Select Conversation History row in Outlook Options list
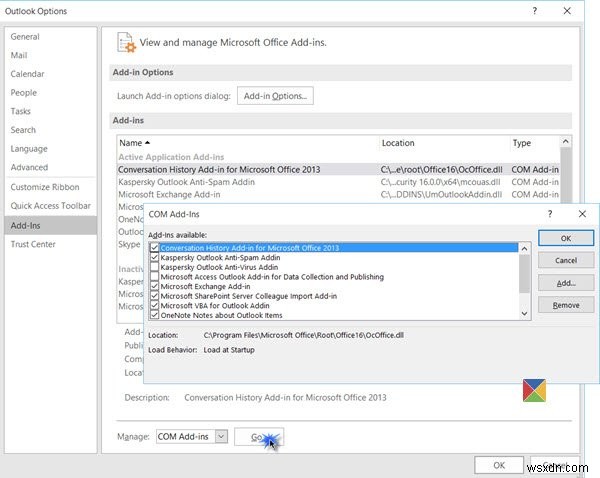Image resolution: width=600 pixels, height=478 pixels. [x=338, y=170]
